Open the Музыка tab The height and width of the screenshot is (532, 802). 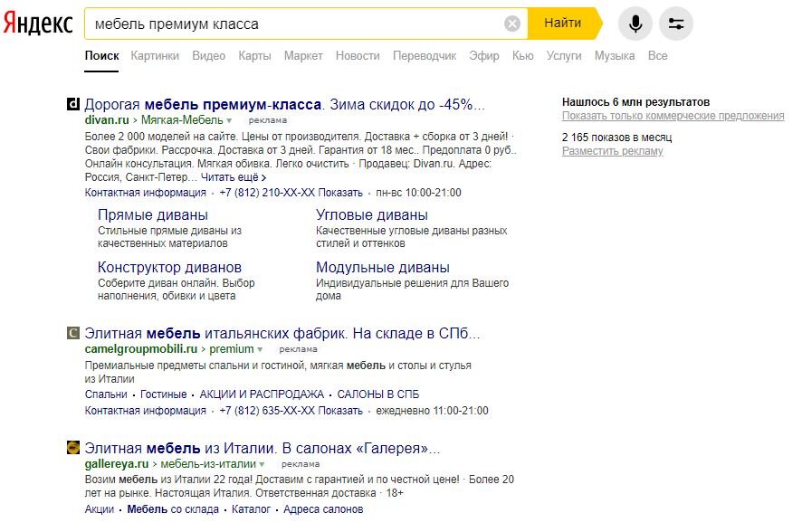click(x=615, y=56)
